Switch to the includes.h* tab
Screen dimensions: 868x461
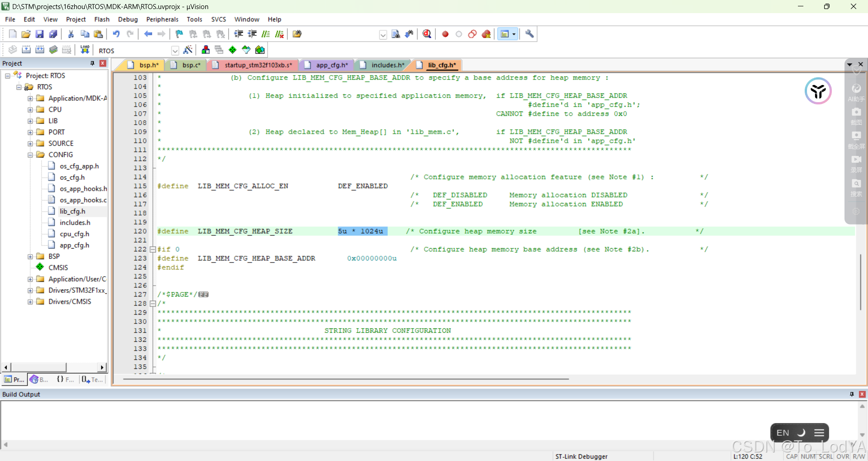(x=383, y=65)
